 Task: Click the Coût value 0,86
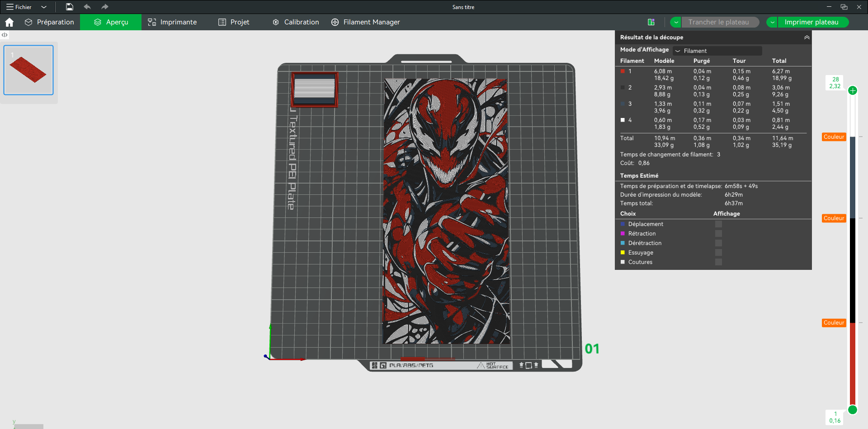[x=644, y=163]
